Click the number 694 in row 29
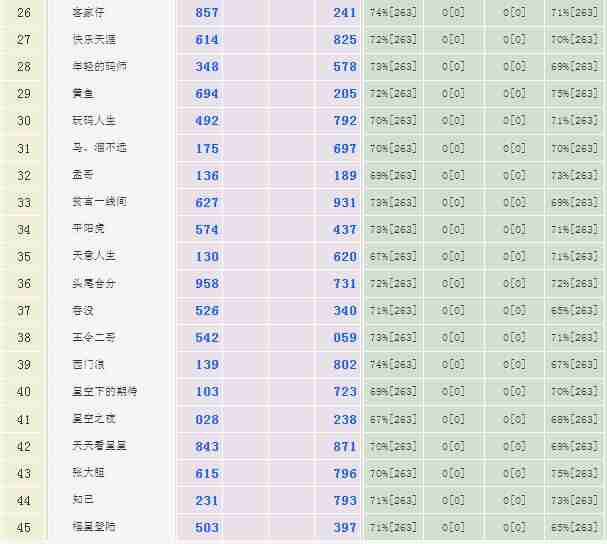The image size is (607, 544). (x=207, y=94)
